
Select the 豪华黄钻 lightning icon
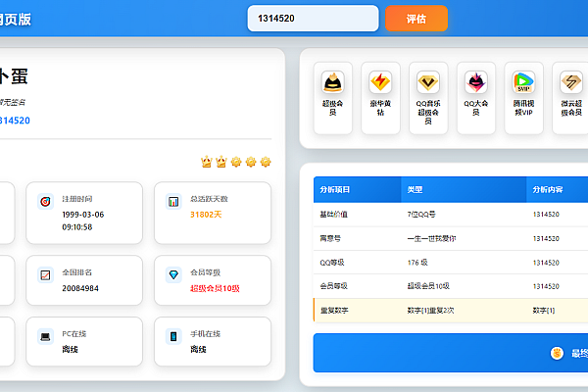380,81
